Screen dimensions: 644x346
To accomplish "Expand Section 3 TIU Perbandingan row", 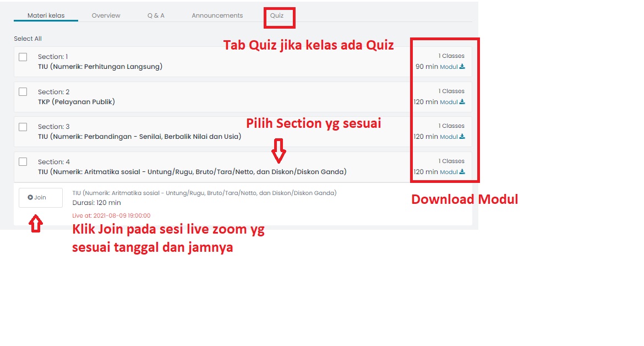I will [139, 137].
